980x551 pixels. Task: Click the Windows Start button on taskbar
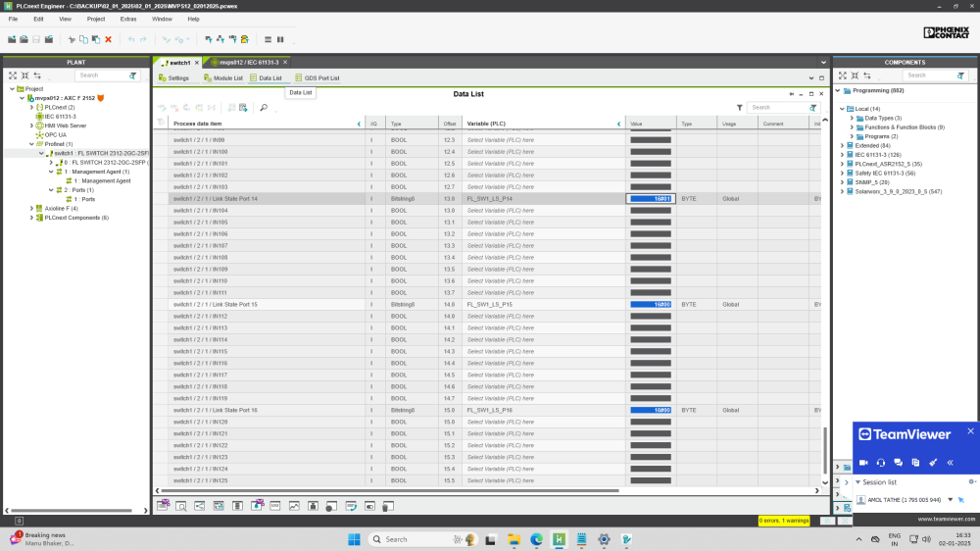(x=354, y=539)
